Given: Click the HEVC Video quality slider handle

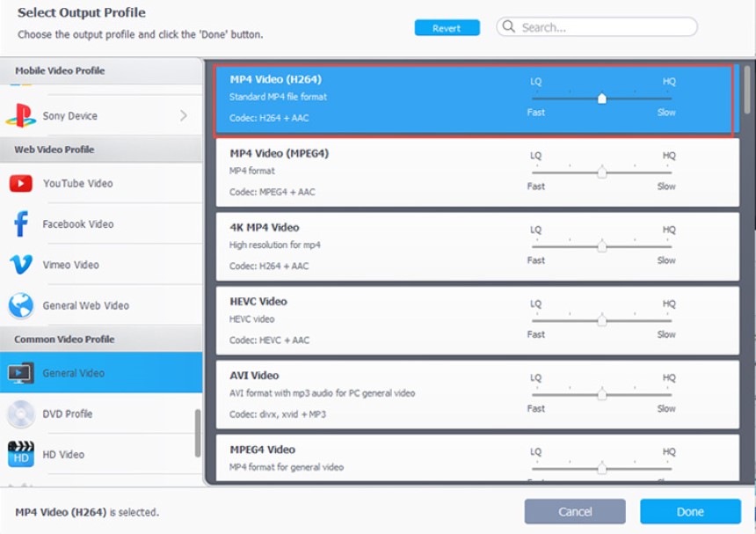Looking at the screenshot, I should click(x=601, y=320).
